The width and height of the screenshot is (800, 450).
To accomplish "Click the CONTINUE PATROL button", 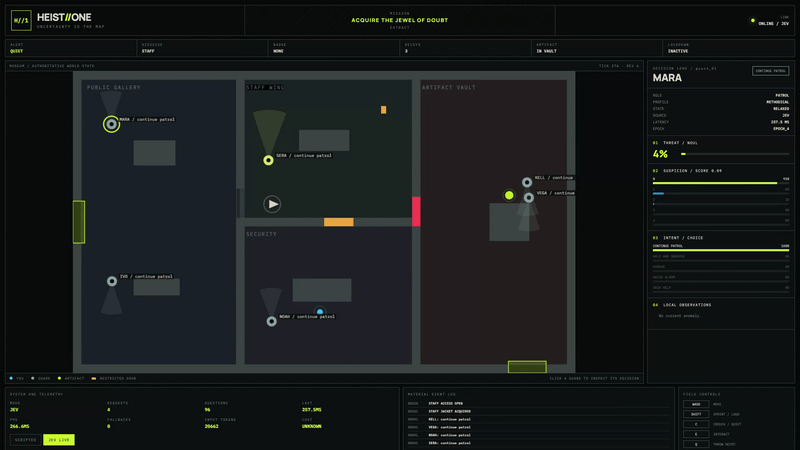I will click(x=770, y=71).
